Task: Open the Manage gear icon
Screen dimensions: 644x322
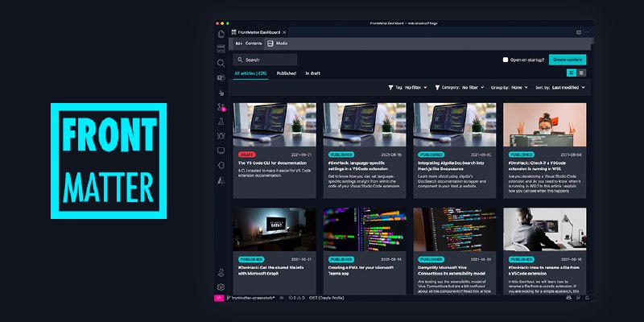Action: pyautogui.click(x=221, y=287)
